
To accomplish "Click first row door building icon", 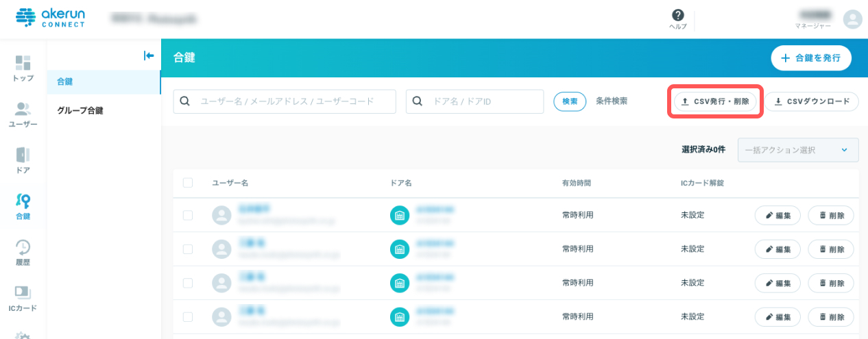I will (x=400, y=215).
